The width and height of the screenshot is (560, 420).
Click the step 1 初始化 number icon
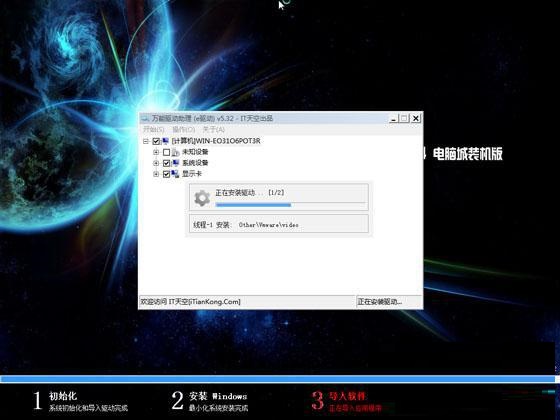(x=38, y=400)
